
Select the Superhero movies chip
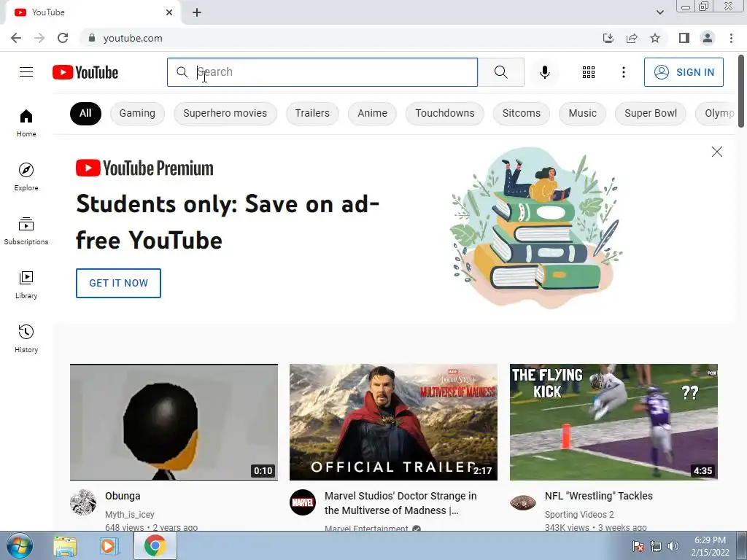pos(225,113)
